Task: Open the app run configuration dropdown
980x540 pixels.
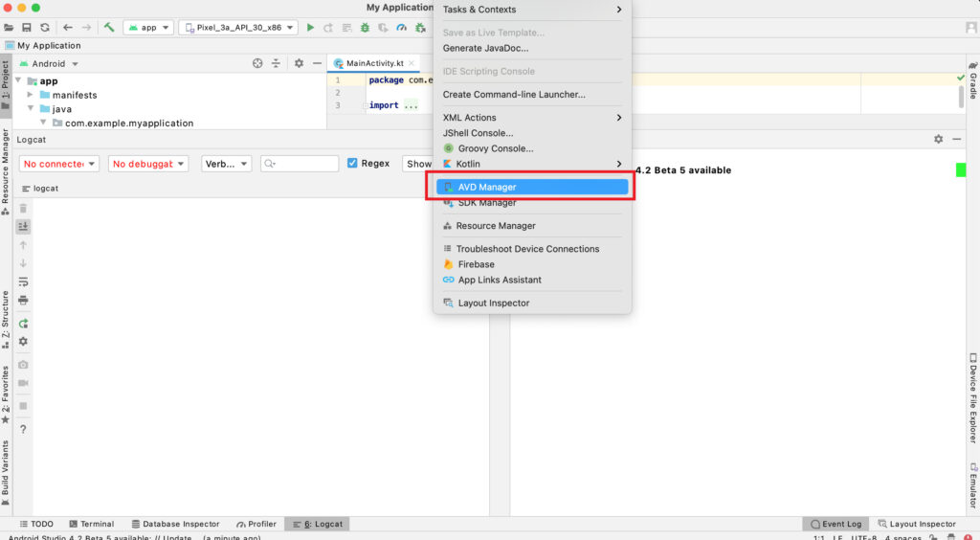Action: 148,28
